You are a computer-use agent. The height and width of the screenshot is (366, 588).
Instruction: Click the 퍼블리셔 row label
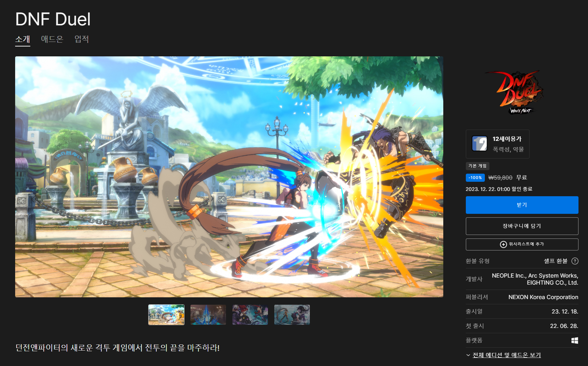(477, 297)
